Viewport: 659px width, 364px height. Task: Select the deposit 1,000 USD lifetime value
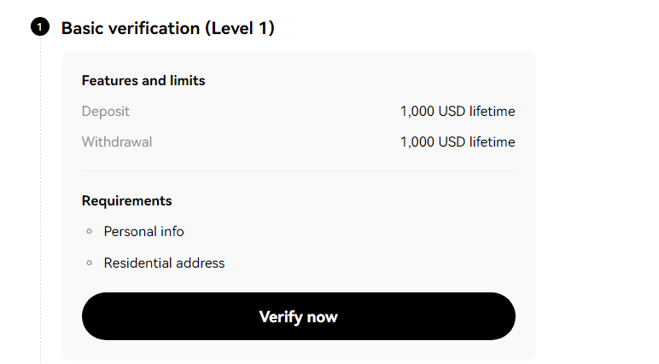click(457, 111)
